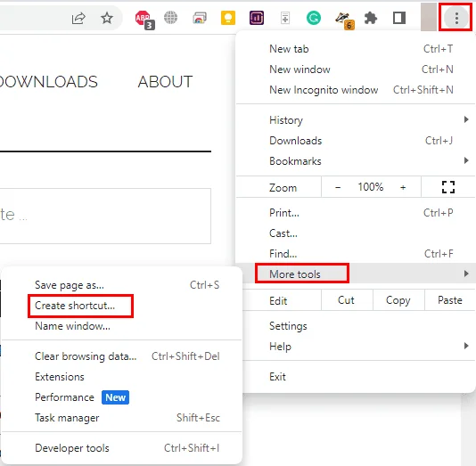This screenshot has height=466, width=476.
Task: Enter fullscreen mode using the zoom row icon
Action: (448, 187)
